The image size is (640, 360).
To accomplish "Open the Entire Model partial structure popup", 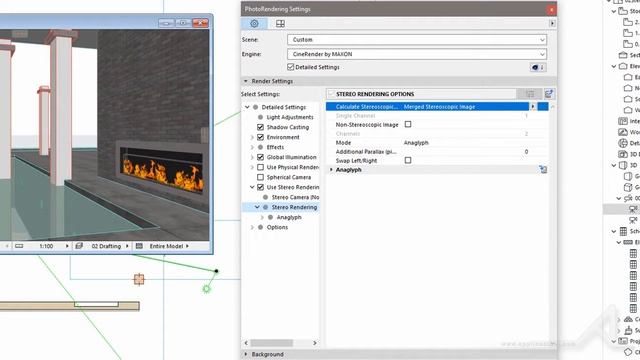I will [187, 246].
